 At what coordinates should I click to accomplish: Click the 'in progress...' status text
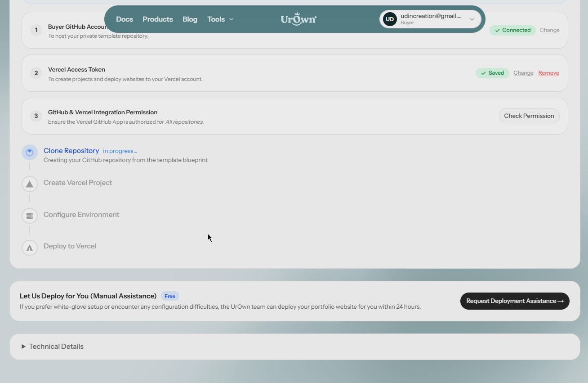pos(120,151)
